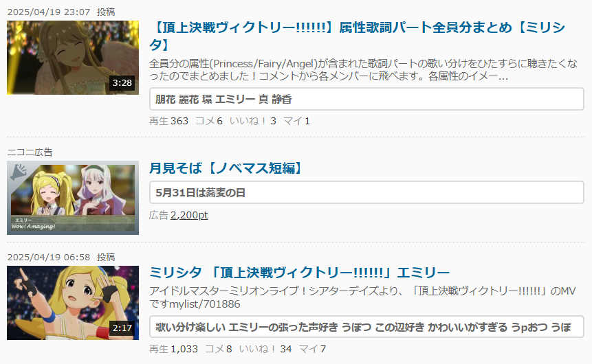Viewport: 592px width, 364px height.
Task: Open the 頂上決戦ヴィクトリー 属性歌詞パート video thumbnail
Action: pos(73,58)
